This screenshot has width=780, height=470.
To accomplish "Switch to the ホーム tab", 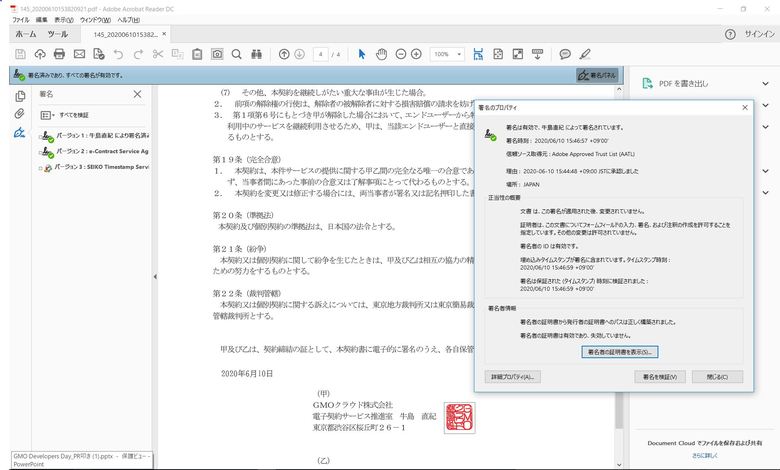I will [26, 34].
